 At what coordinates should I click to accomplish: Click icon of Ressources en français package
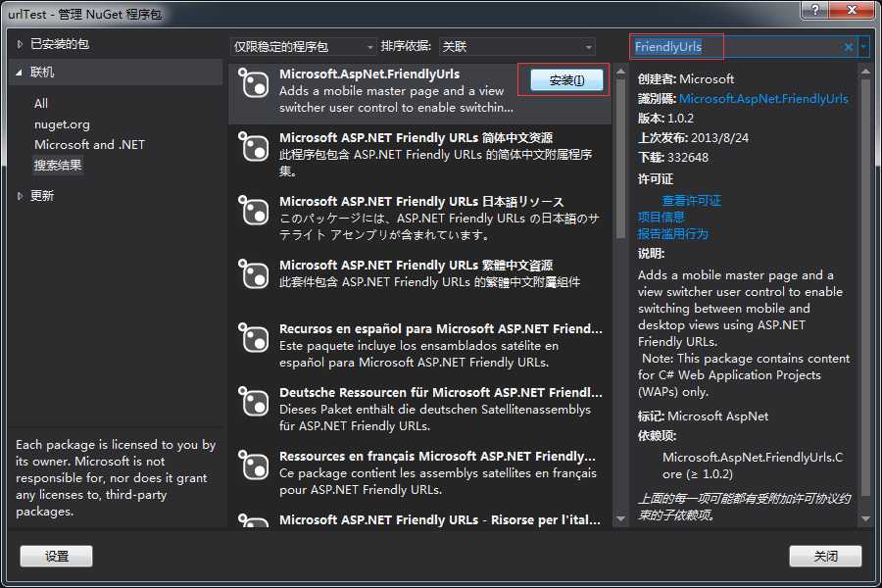pyautogui.click(x=253, y=465)
